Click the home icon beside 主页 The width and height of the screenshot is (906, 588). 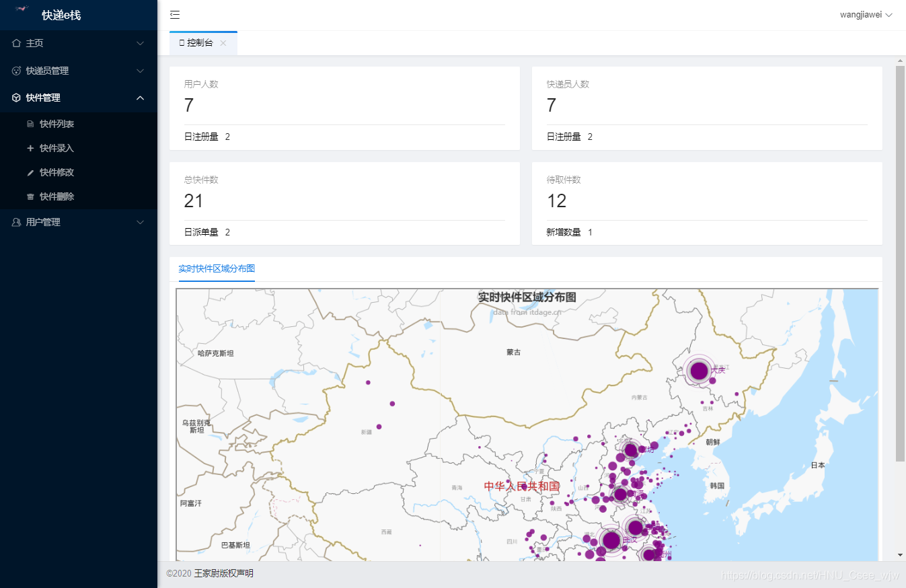[17, 43]
